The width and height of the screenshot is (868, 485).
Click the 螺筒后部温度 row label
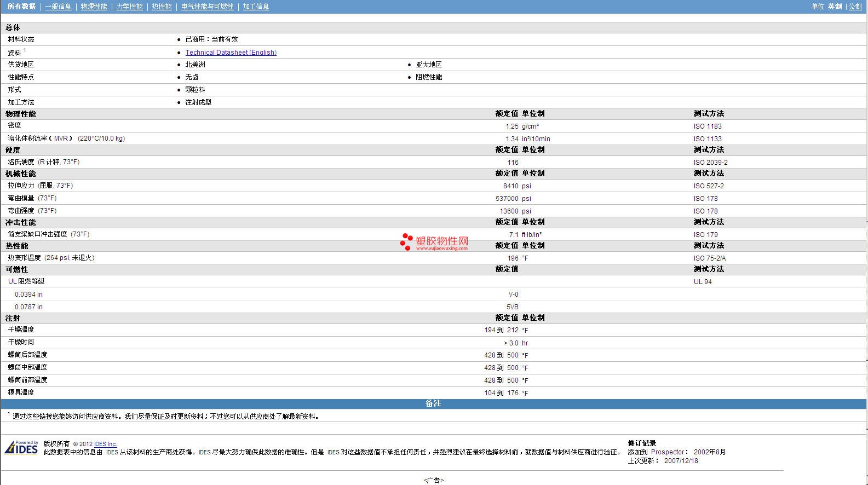[27, 355]
